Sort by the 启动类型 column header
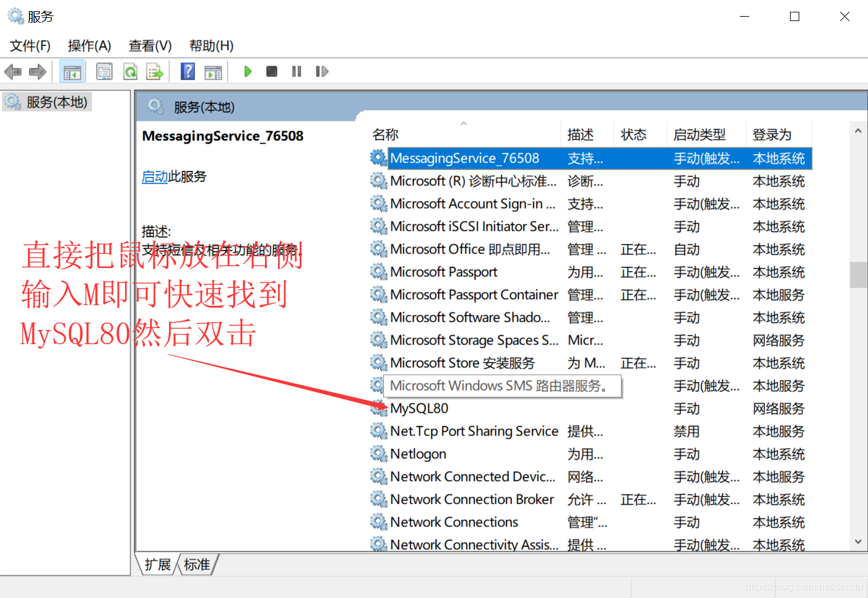868x598 pixels. [x=706, y=135]
